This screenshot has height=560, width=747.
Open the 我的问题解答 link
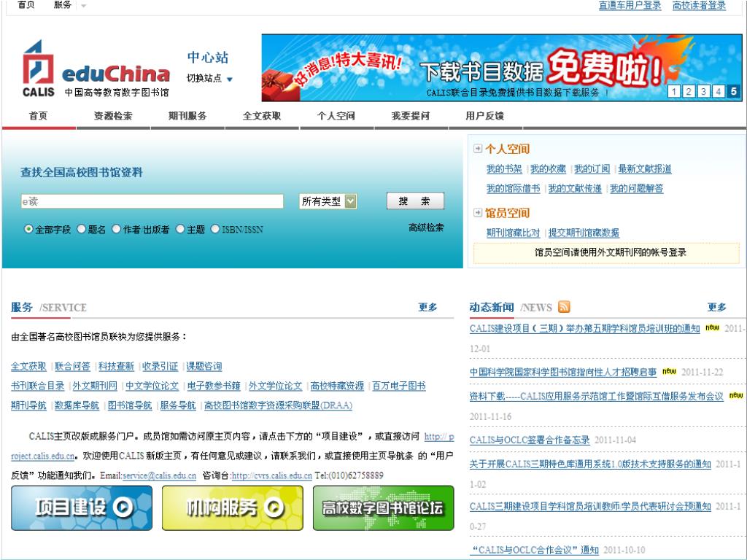pyautogui.click(x=636, y=188)
